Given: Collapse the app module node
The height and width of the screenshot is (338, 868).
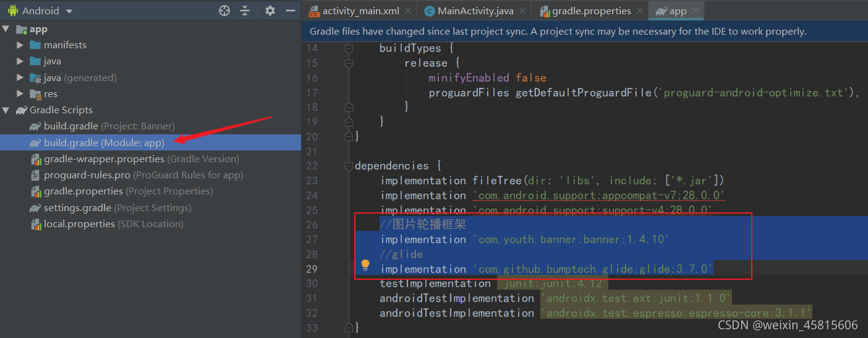Looking at the screenshot, I should 6,29.
